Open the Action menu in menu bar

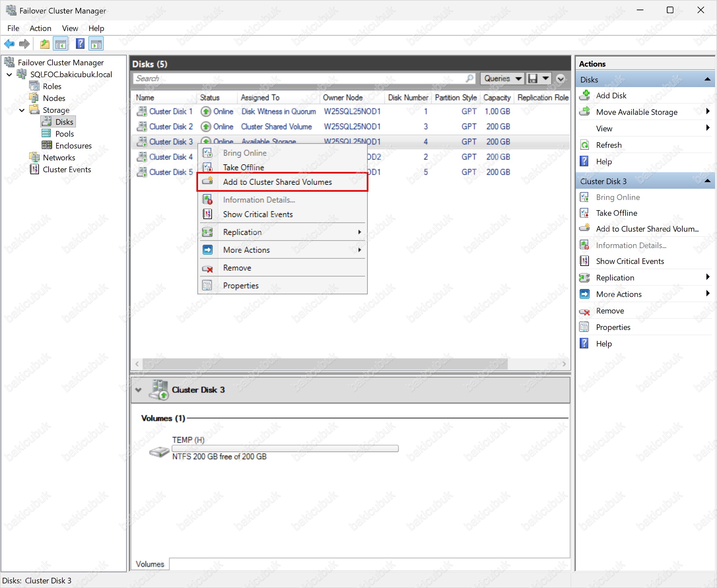pyautogui.click(x=40, y=28)
